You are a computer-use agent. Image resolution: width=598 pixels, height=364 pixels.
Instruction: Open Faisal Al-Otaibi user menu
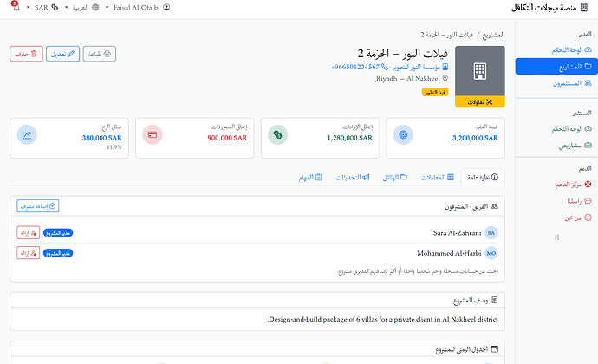[138, 7]
